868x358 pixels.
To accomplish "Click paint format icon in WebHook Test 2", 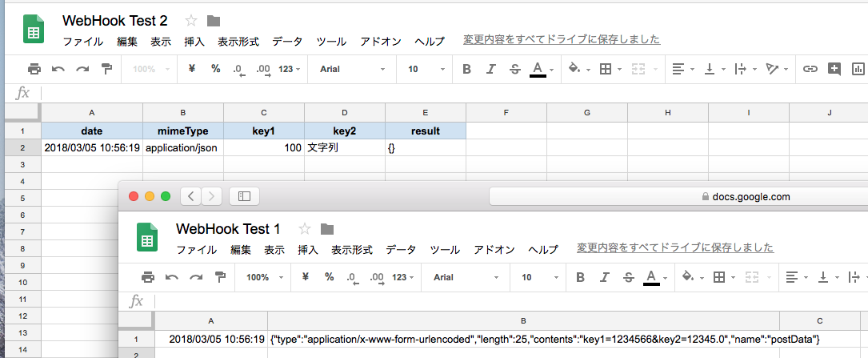I will click(106, 69).
